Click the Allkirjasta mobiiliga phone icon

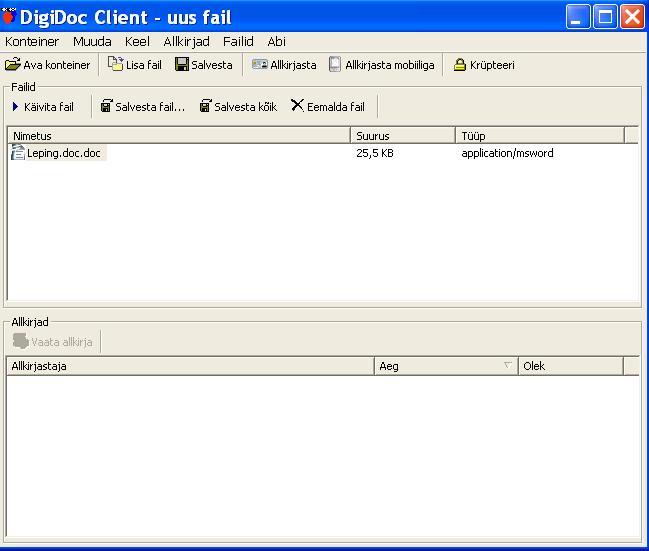point(335,65)
